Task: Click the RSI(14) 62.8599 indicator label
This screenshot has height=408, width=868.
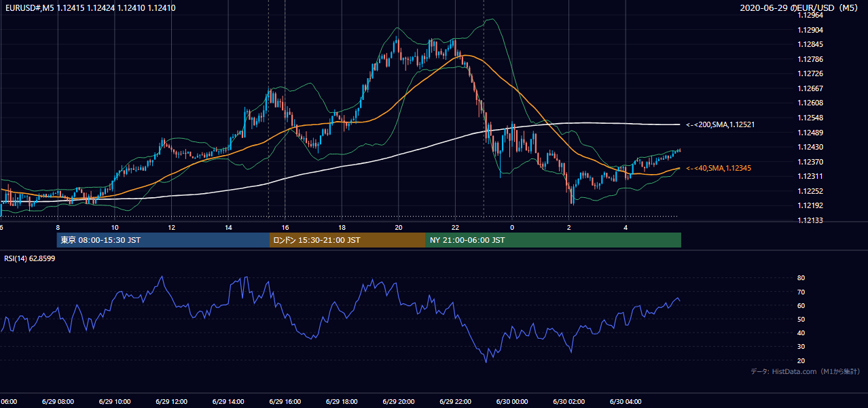Action: [30, 258]
